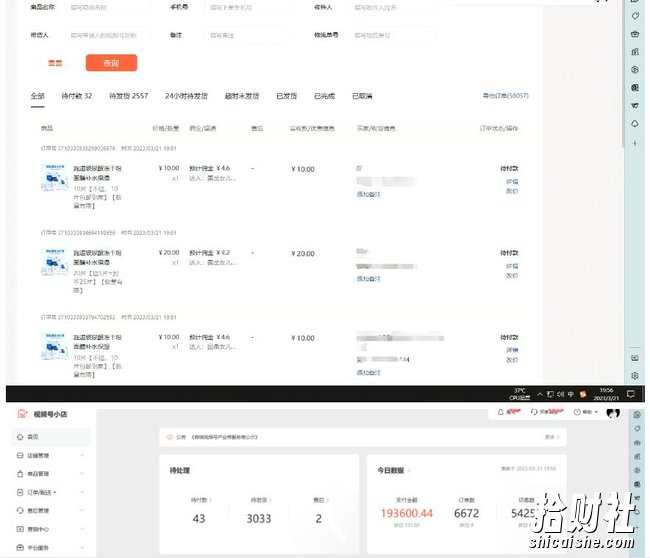Click the 售后管理 sidebar icon
The height and width of the screenshot is (558, 650).
click(x=20, y=511)
